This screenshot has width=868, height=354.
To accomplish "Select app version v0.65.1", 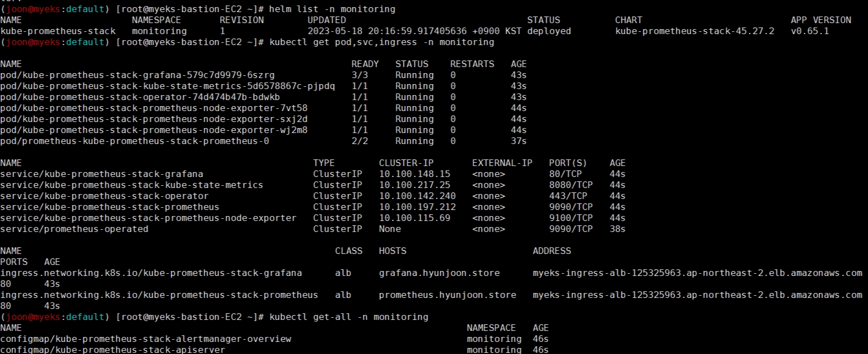I will click(x=810, y=31).
